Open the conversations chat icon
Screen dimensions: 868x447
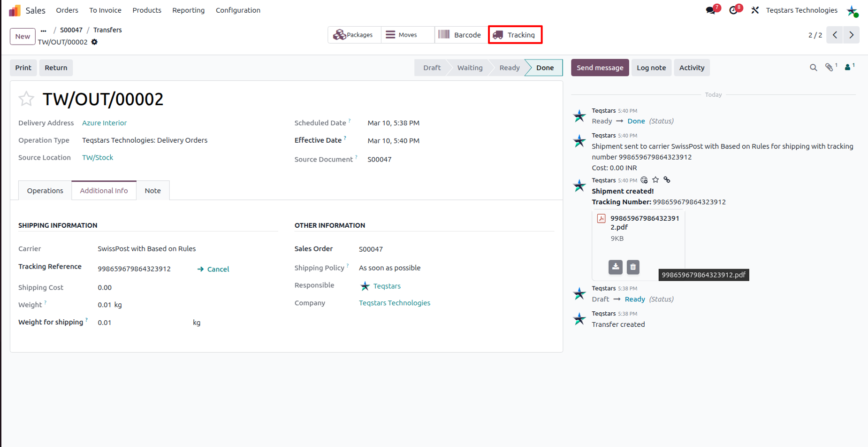pyautogui.click(x=711, y=10)
